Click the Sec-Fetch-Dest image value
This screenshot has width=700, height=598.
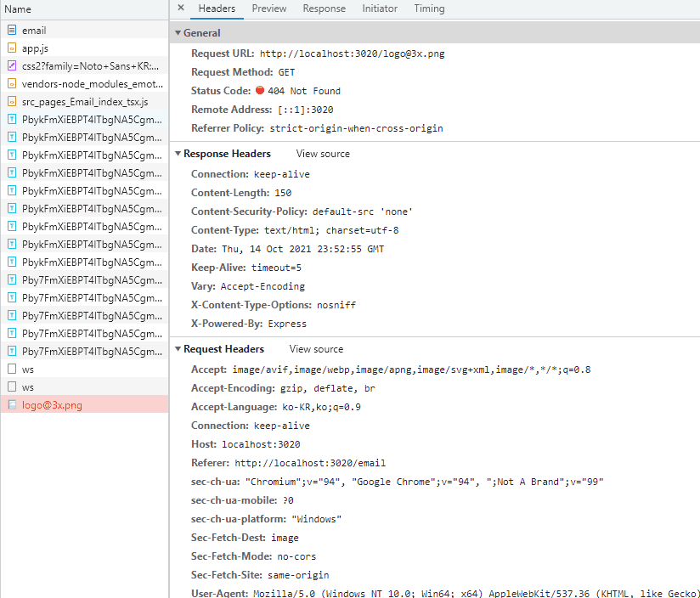[x=285, y=539]
